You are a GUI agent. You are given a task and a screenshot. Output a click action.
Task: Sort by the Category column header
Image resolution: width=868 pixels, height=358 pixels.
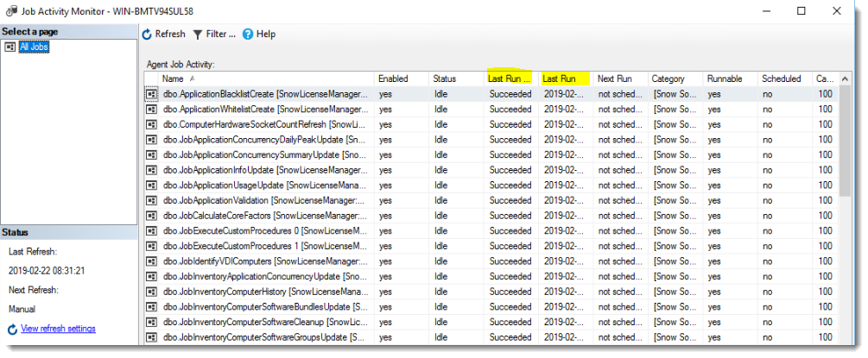[x=675, y=79]
